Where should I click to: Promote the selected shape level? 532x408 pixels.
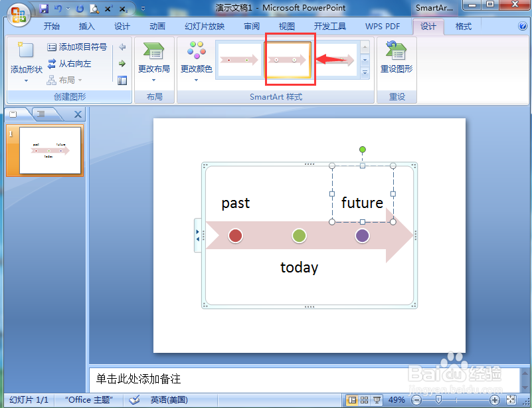click(x=122, y=47)
